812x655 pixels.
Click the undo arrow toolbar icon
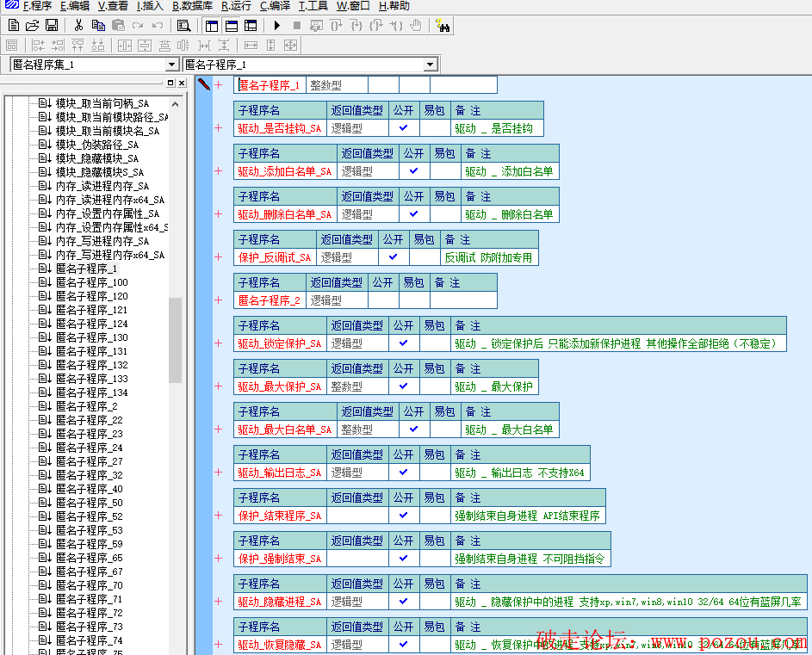pyautogui.click(x=158, y=25)
